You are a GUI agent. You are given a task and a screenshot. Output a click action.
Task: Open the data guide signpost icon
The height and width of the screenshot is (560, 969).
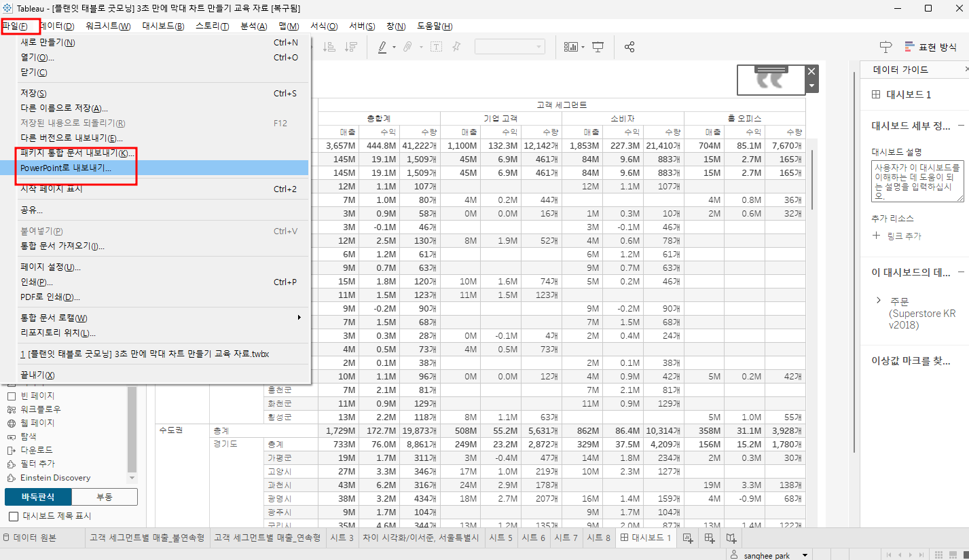(x=885, y=47)
